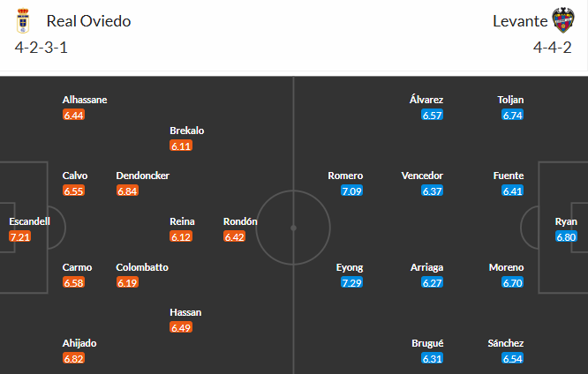
Task: Click the Real Oviedo club crest
Action: click(x=26, y=20)
